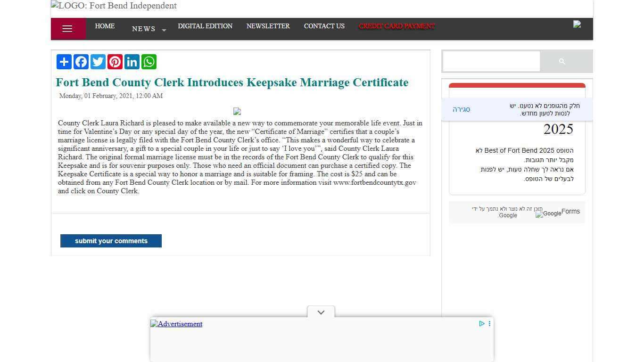Click the AdChoices triangle icon on the advertisement
This screenshot has height=362, width=644.
pos(481,324)
